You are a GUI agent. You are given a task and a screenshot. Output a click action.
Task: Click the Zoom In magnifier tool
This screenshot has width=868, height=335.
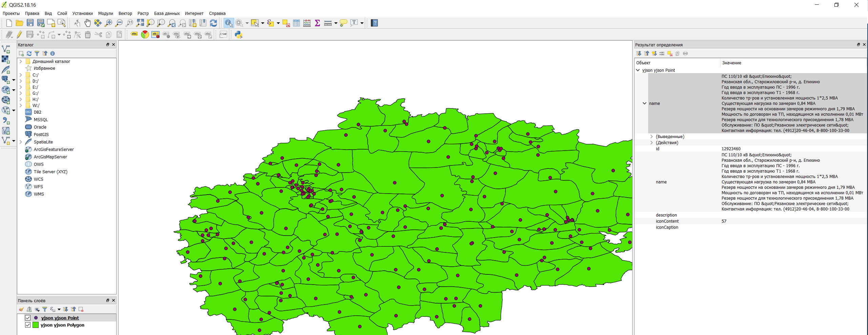pyautogui.click(x=108, y=23)
